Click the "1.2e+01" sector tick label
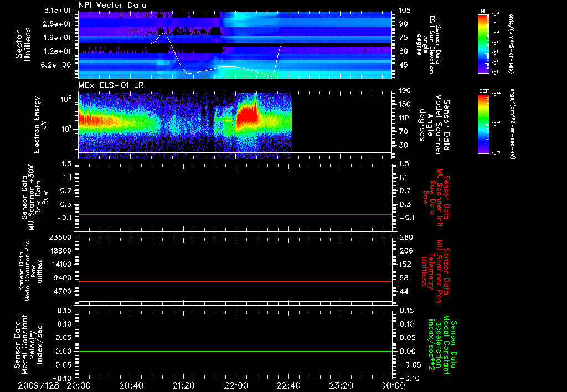Image resolution: width=567 pixels, height=392 pixels. pos(58,51)
